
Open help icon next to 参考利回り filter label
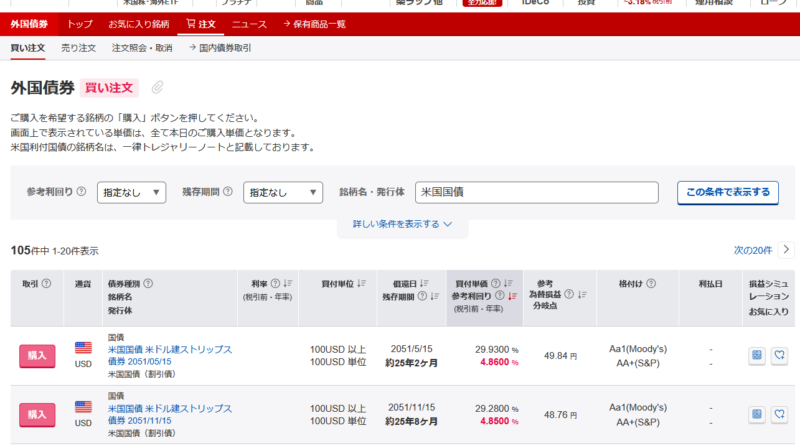pos(81,191)
